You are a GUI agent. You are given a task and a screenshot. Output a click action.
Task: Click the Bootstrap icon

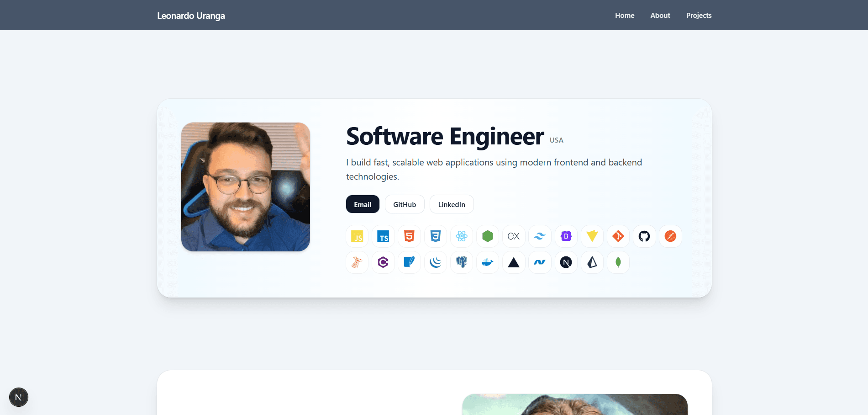[566, 236]
